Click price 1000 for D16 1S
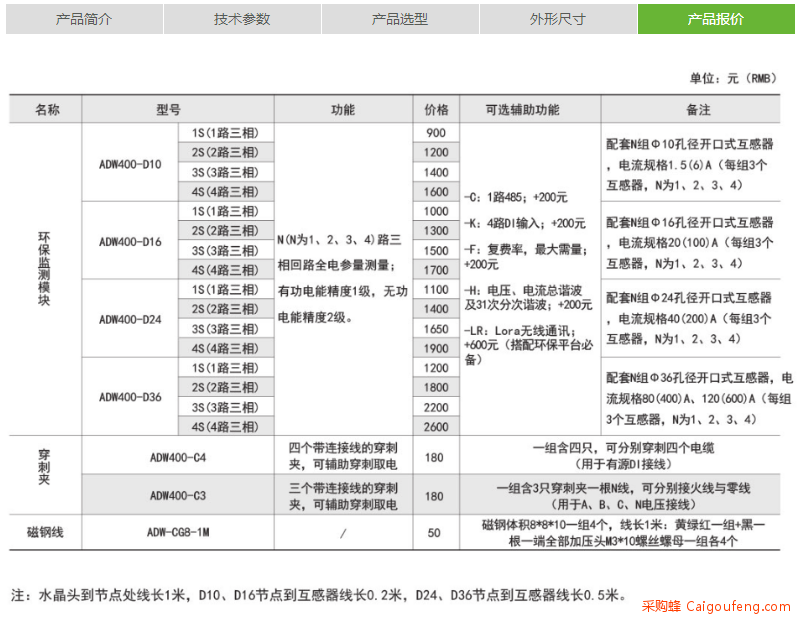This screenshot has height=632, width=799. click(x=436, y=211)
